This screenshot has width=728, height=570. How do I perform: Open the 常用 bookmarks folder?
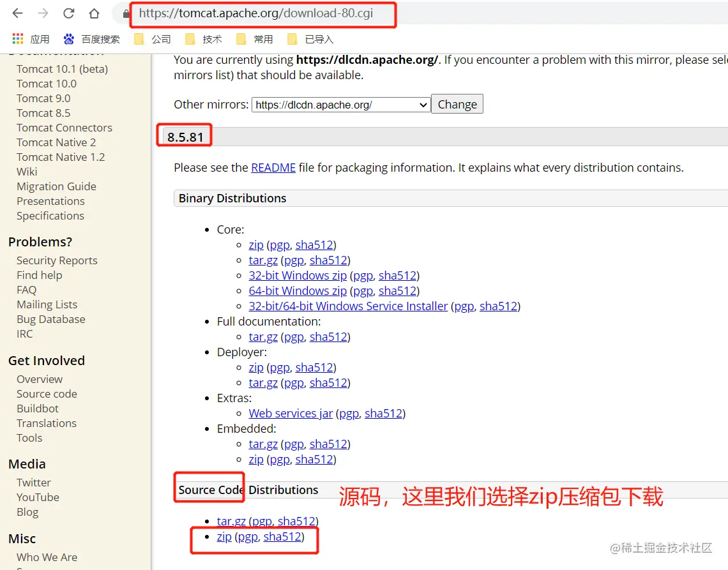pos(254,40)
